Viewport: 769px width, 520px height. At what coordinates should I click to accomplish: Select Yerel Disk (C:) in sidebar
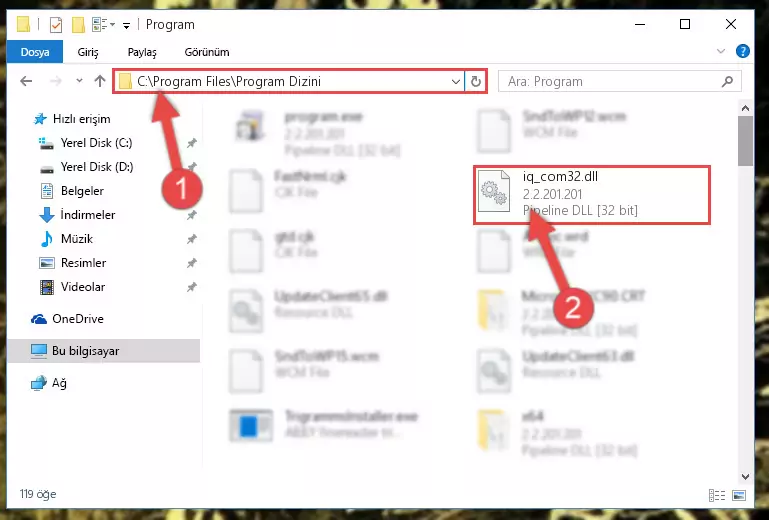96,143
